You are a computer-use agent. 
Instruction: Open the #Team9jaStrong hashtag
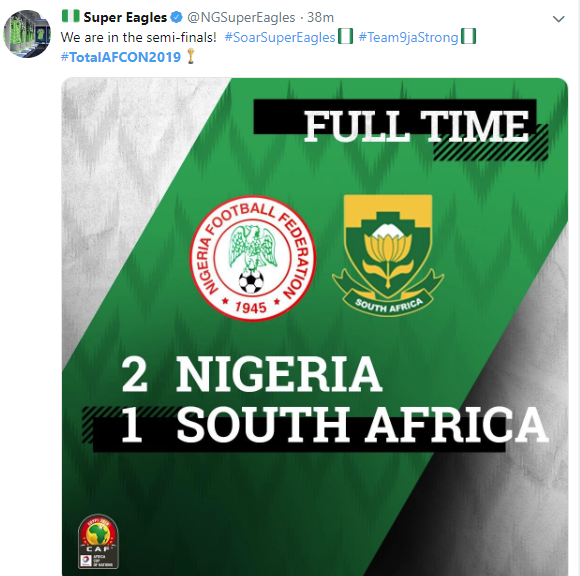[408, 37]
